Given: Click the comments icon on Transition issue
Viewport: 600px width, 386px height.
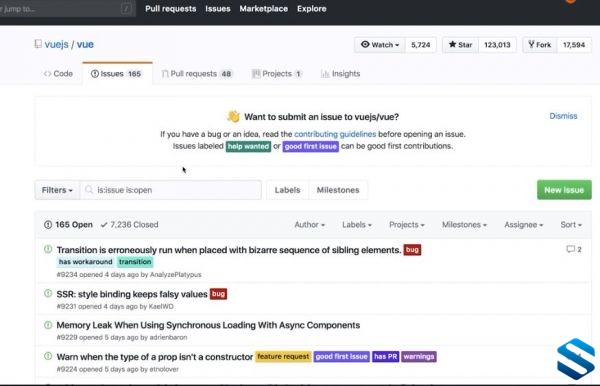Looking at the screenshot, I should point(571,249).
